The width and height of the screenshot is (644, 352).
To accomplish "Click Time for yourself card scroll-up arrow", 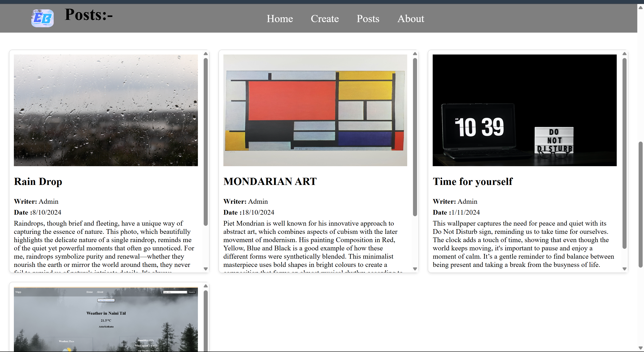I will [624, 54].
